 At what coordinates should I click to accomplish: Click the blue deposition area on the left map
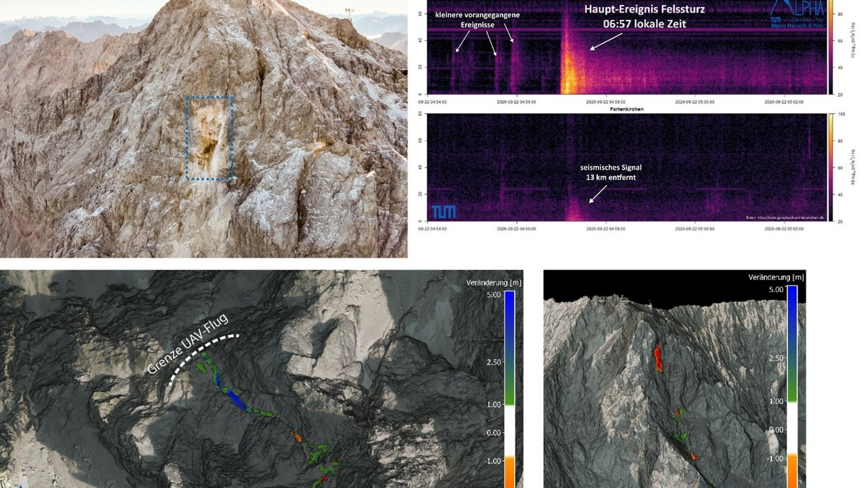pos(236,400)
